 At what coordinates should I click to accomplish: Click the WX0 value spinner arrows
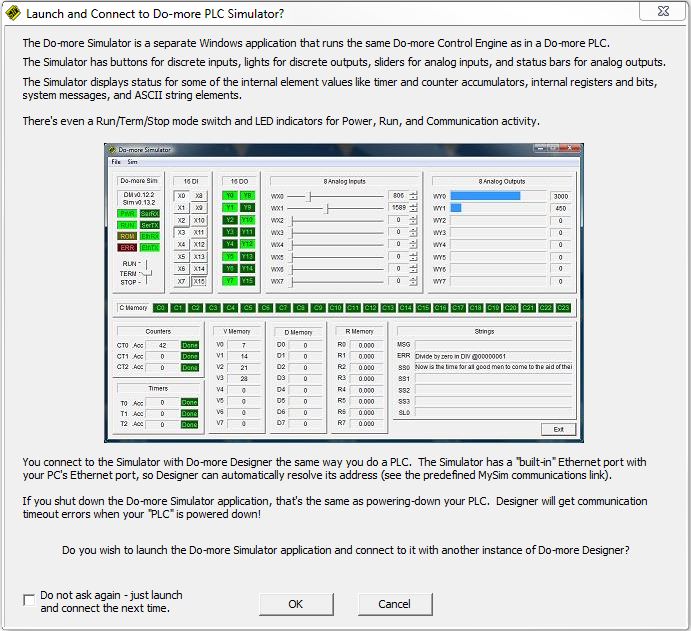[413, 196]
